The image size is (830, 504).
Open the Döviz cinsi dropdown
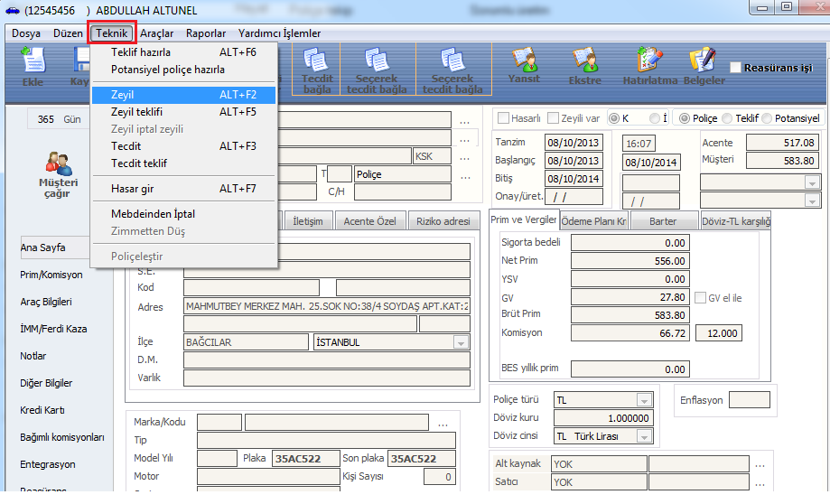[x=644, y=436]
